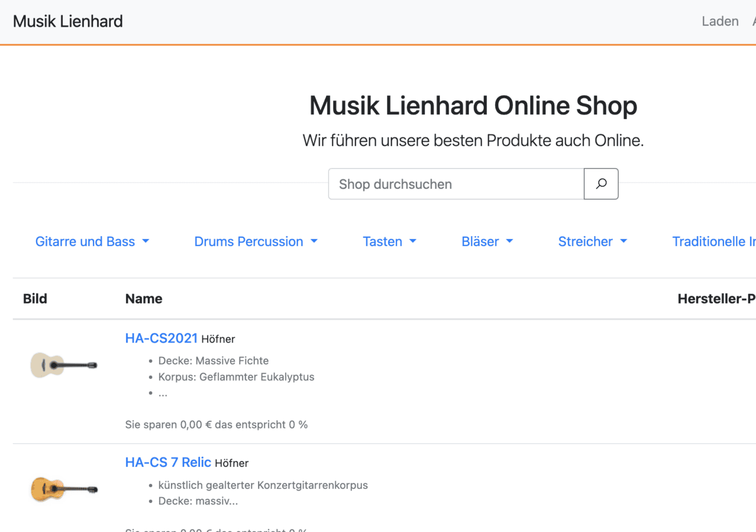756x532 pixels.
Task: Open the HA-CS2021 product link
Action: point(161,338)
